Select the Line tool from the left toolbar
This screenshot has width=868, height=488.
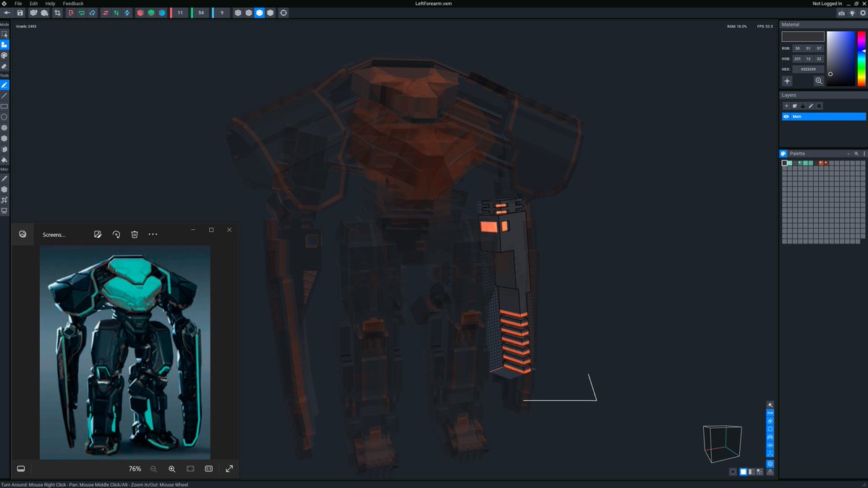click(x=4, y=95)
